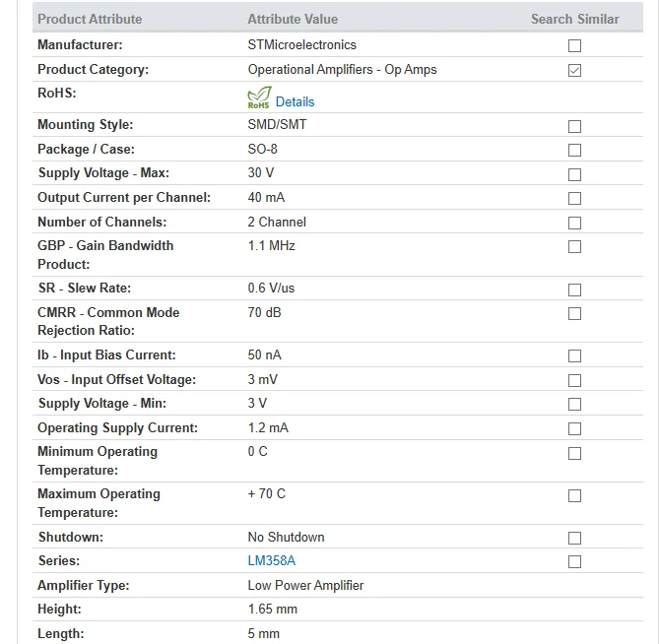
Task: Tick Minimum Operating Temperature checkbox
Action: pyautogui.click(x=574, y=453)
